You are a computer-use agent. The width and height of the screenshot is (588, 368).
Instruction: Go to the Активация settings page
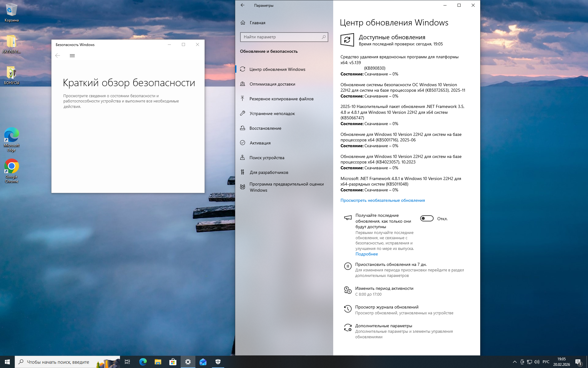260,143
